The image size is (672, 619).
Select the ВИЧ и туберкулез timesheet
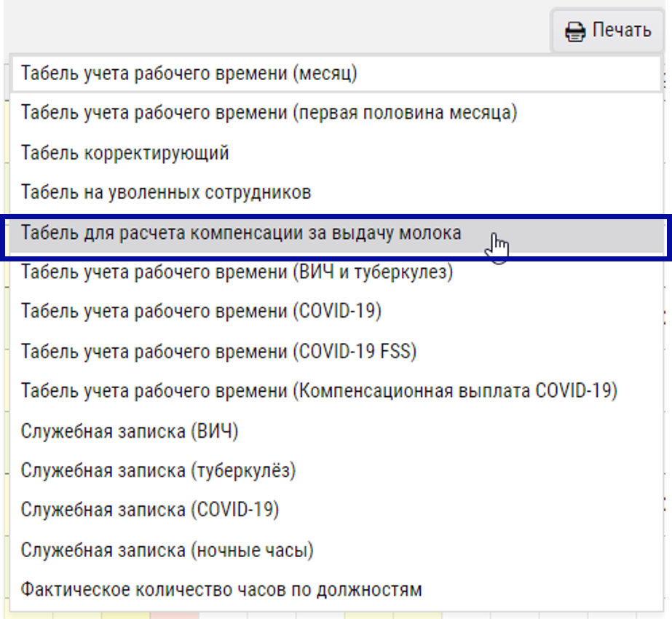click(237, 272)
